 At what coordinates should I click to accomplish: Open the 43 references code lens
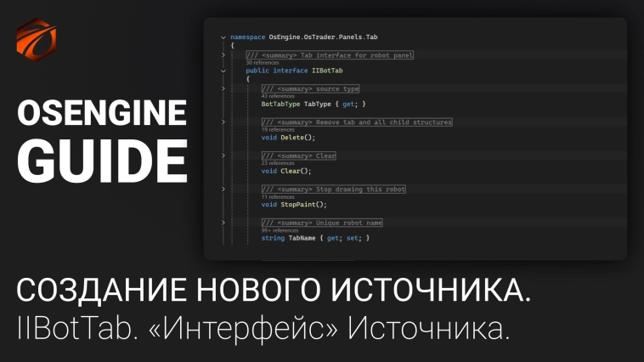(278, 96)
